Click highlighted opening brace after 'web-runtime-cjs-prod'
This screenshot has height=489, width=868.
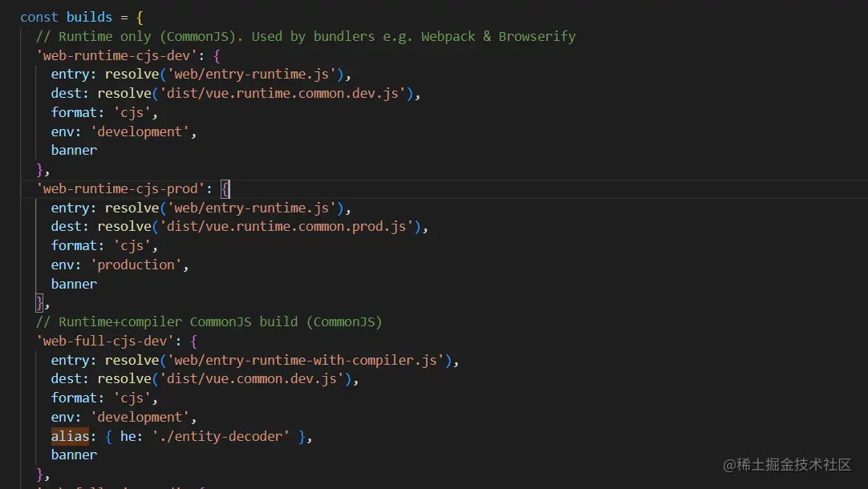225,189
